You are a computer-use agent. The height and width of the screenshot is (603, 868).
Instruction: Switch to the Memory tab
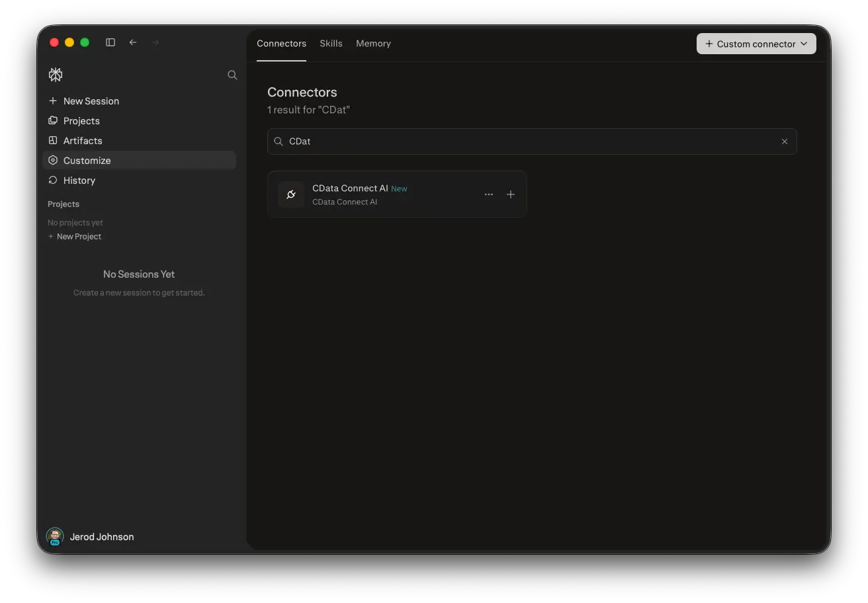373,44
